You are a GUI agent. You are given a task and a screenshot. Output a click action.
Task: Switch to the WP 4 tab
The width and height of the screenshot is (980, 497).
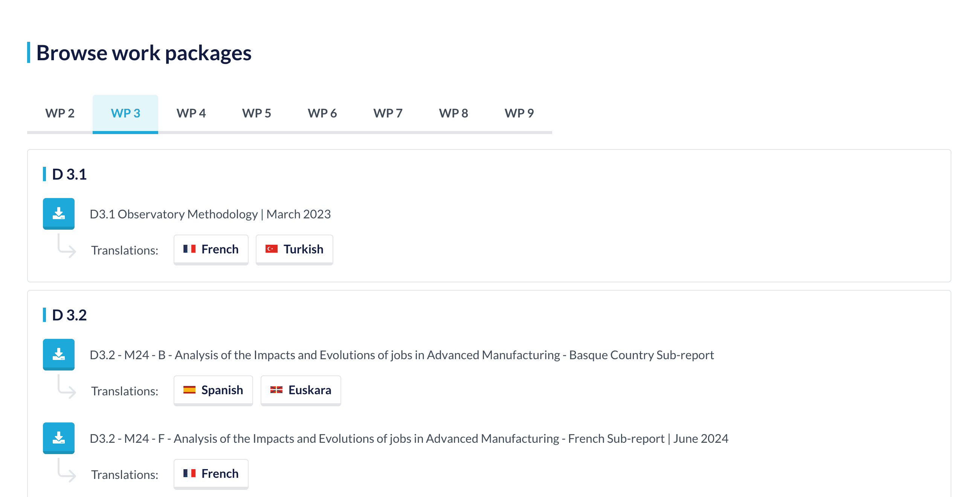click(191, 113)
